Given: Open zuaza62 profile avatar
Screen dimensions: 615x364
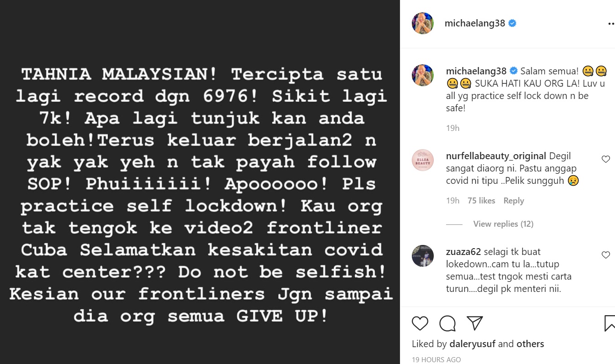Looking at the screenshot, I should coord(423,255).
